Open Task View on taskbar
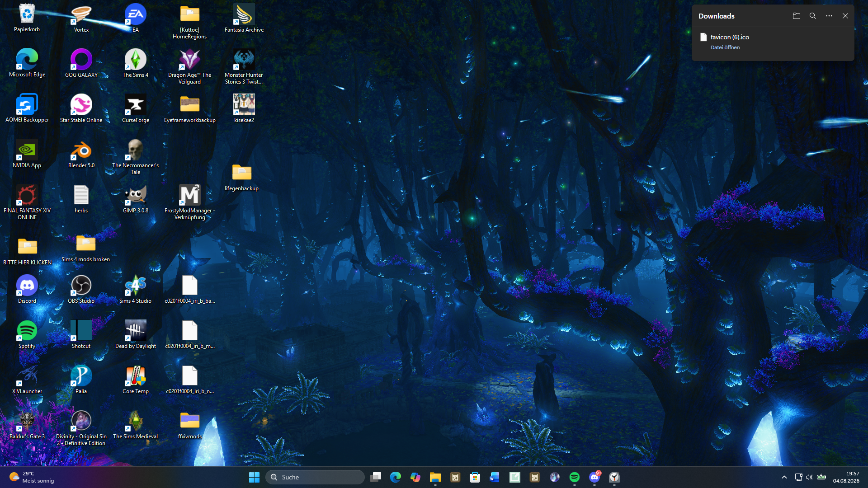The image size is (868, 488). pos(376,477)
